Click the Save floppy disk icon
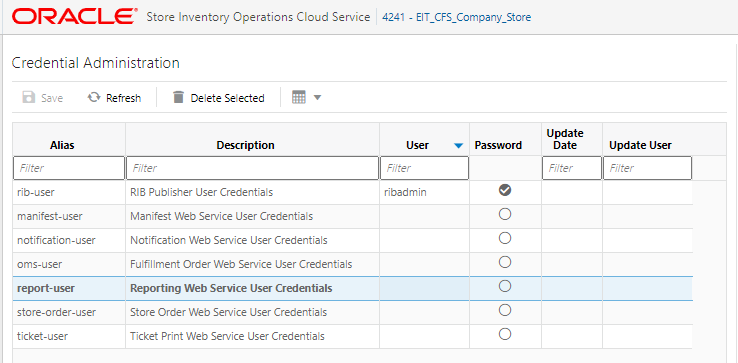Image resolution: width=738 pixels, height=363 pixels. (x=29, y=97)
